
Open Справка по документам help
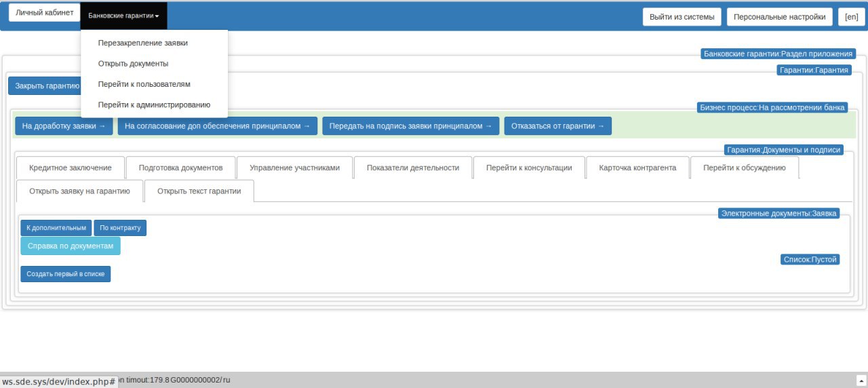click(71, 246)
